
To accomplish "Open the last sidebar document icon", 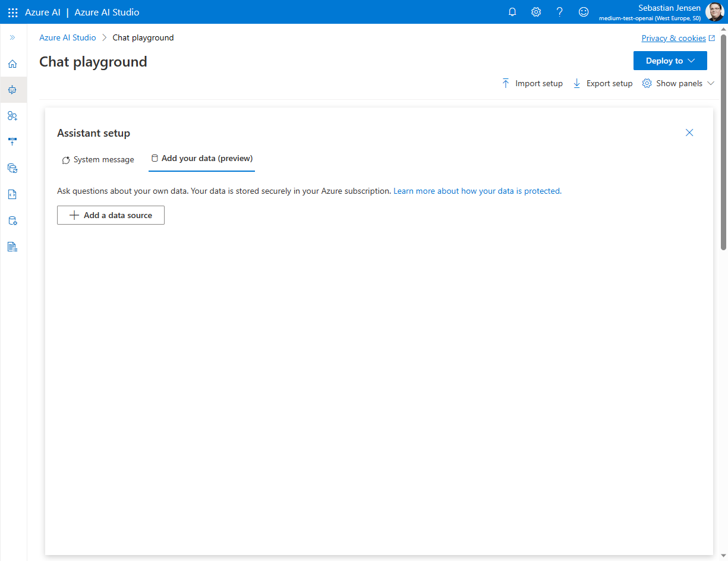I will coord(12,247).
